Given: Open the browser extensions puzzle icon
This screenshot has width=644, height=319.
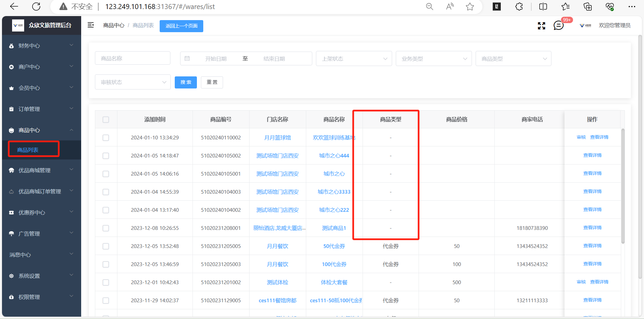Looking at the screenshot, I should click(519, 7).
